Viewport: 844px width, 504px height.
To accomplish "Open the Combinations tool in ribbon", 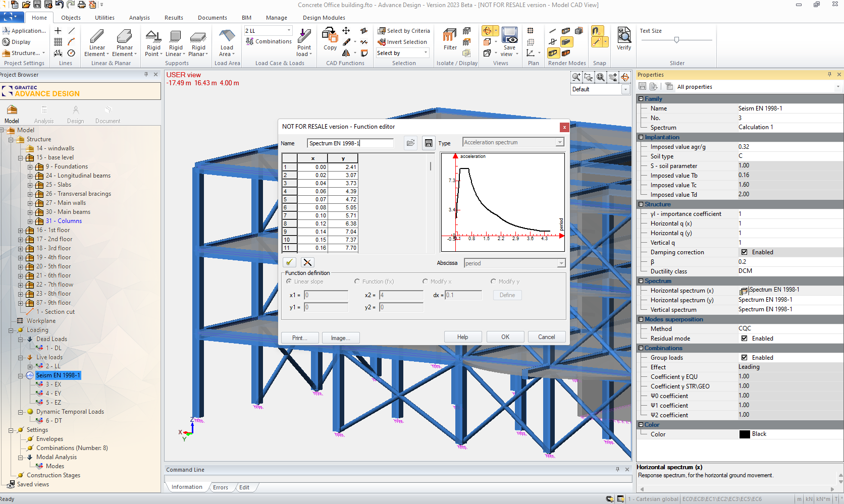I will [269, 41].
